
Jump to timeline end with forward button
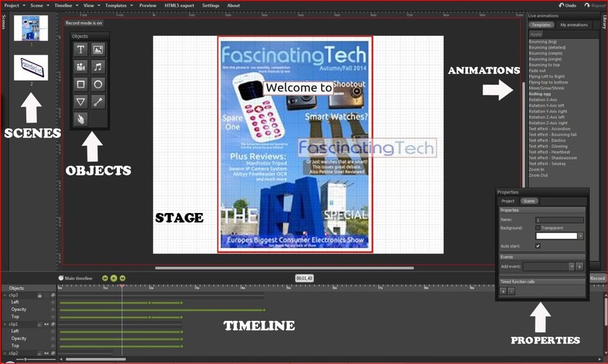point(123,278)
